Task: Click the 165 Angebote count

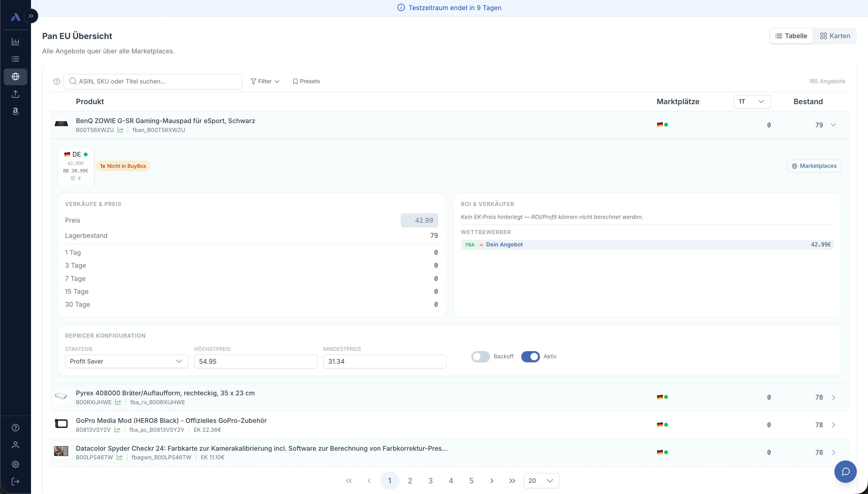Action: 827,81
